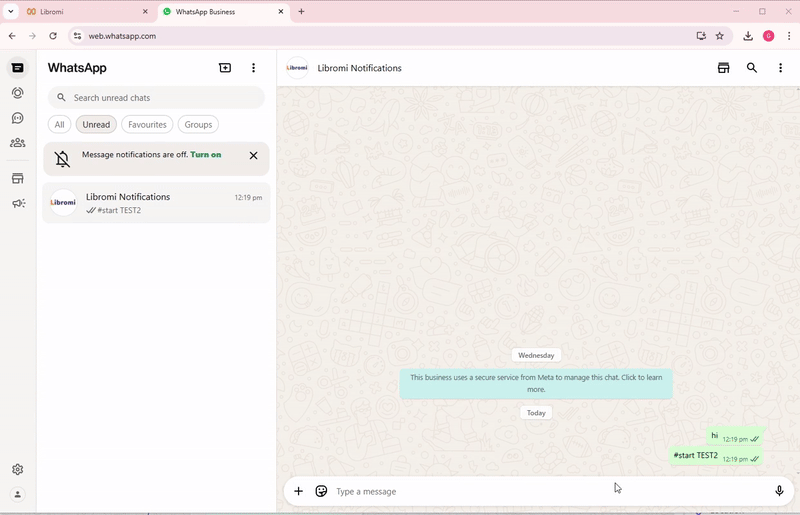Expand the attachment plus menu
800x515 pixels.
pos(298,491)
